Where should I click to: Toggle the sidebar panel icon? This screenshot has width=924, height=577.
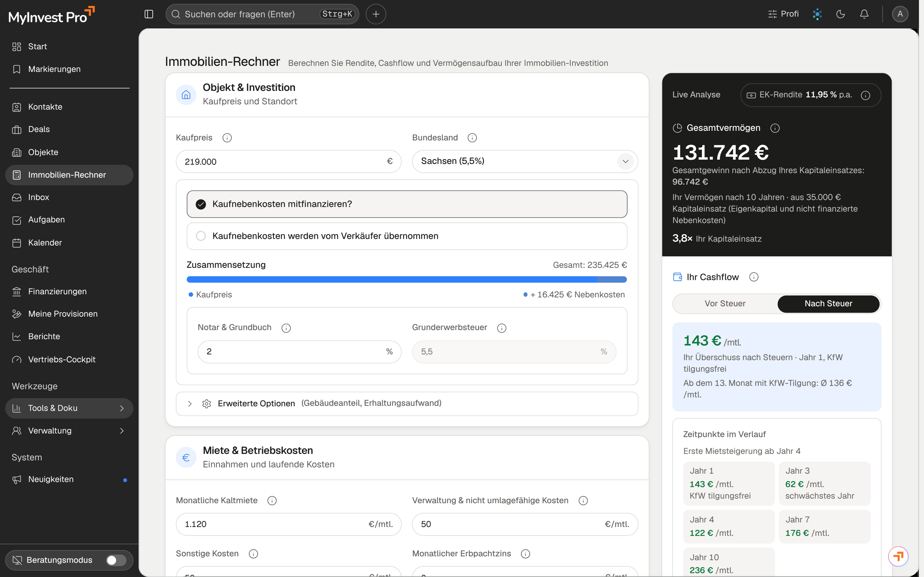tap(149, 14)
